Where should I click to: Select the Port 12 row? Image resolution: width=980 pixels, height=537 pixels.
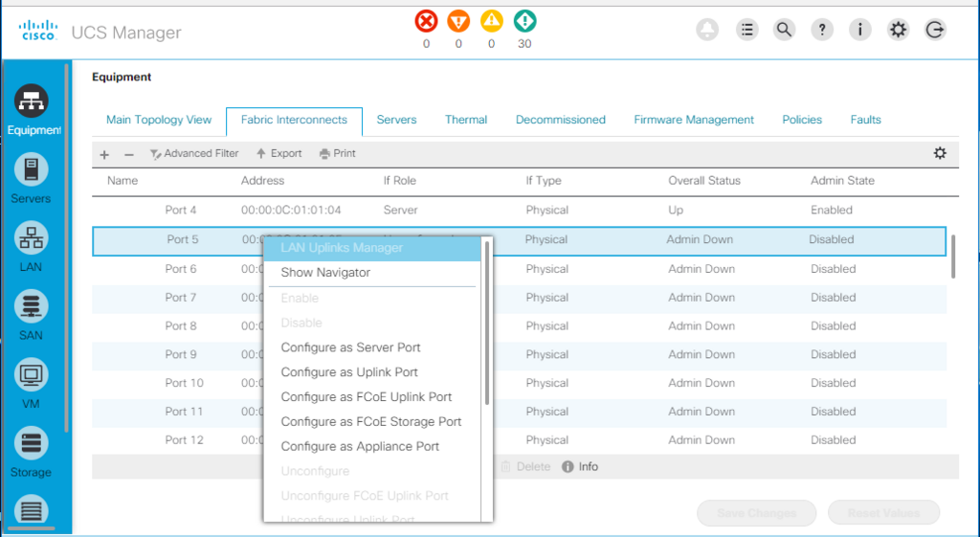click(x=520, y=440)
